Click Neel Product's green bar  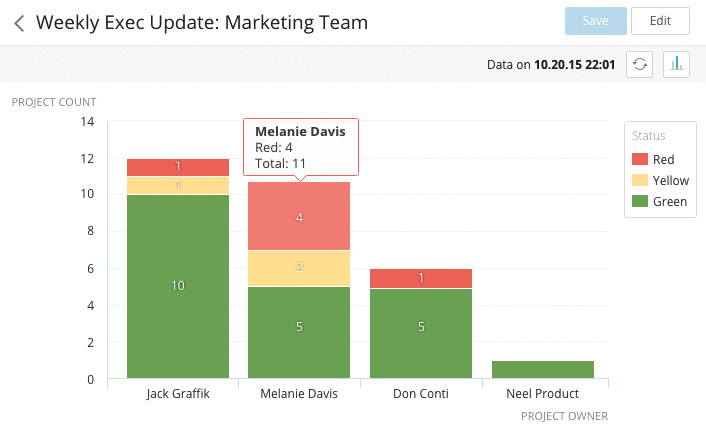click(x=542, y=369)
